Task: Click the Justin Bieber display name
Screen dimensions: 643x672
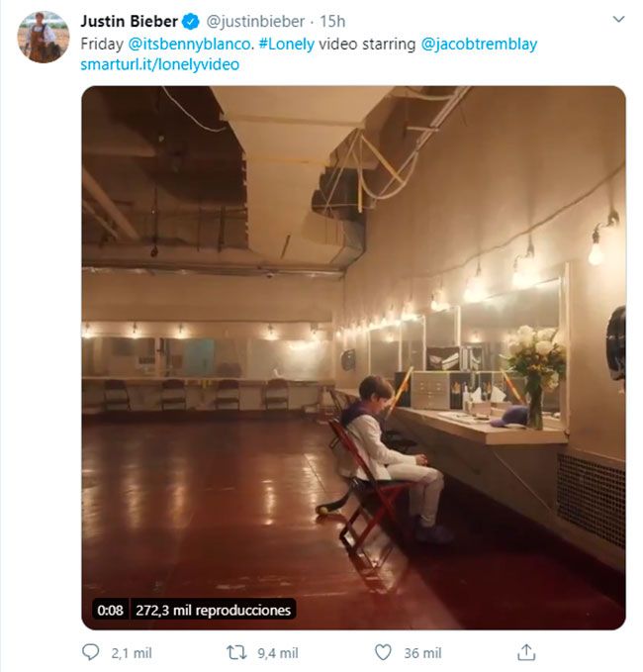Action: pyautogui.click(x=130, y=22)
